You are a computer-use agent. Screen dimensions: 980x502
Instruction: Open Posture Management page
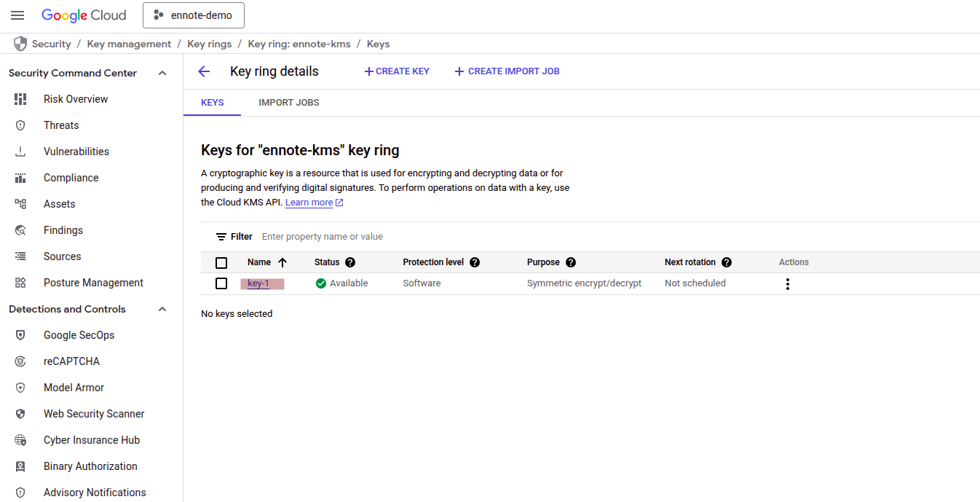93,283
